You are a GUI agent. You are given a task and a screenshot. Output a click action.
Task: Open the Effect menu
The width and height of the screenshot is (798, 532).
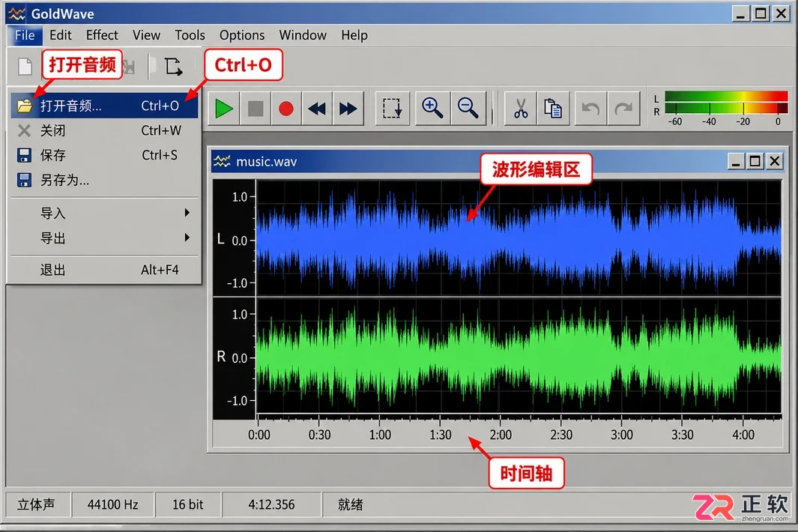tap(102, 35)
